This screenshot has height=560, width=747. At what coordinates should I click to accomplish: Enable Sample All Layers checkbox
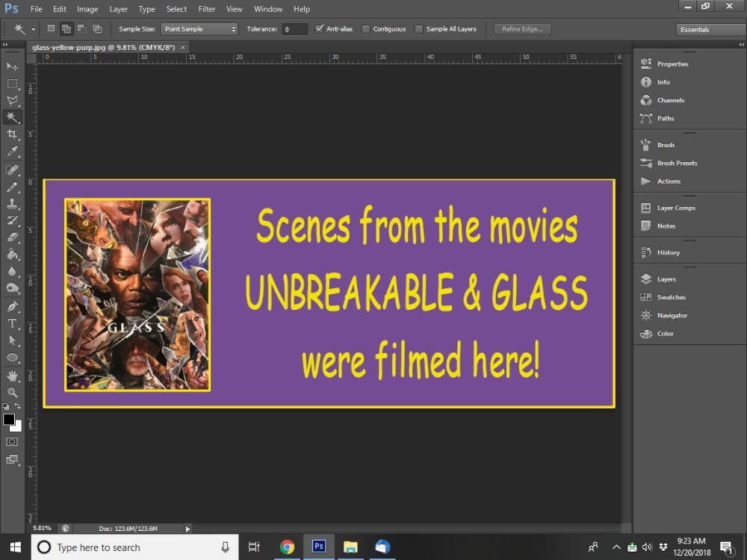pos(419,29)
